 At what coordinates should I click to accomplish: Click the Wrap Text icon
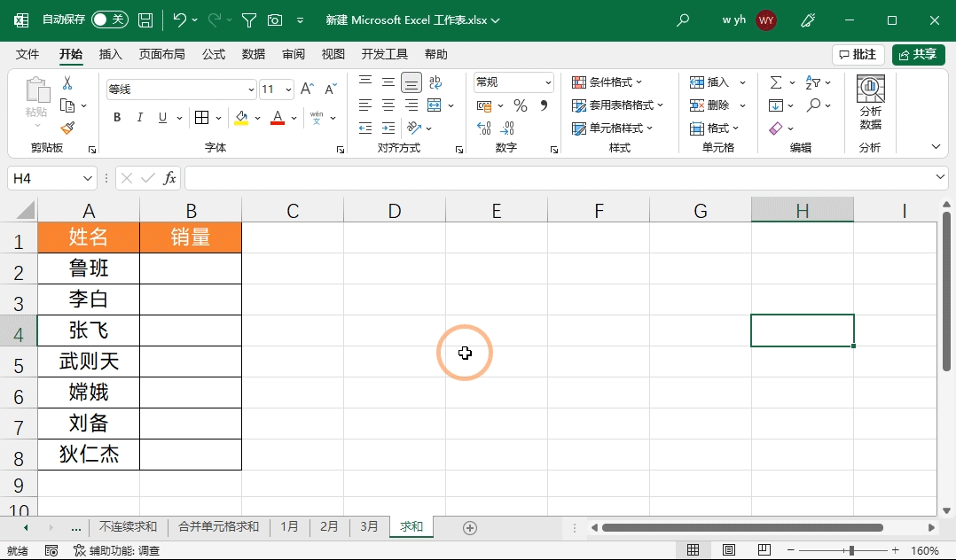pos(435,82)
